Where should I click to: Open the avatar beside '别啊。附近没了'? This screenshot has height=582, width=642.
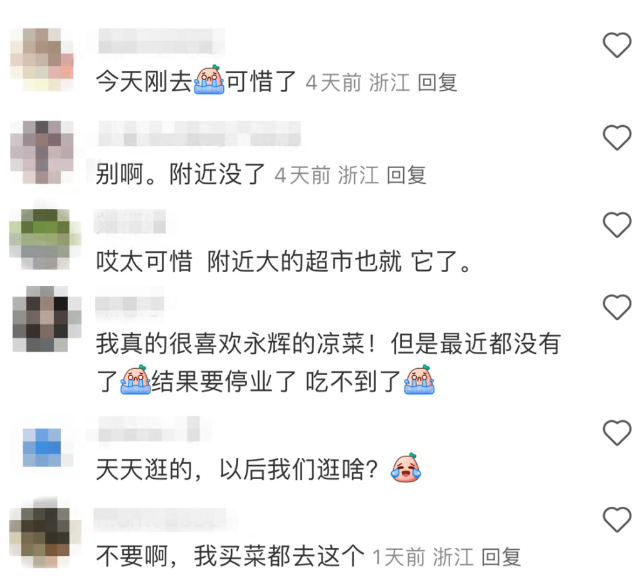42,152
